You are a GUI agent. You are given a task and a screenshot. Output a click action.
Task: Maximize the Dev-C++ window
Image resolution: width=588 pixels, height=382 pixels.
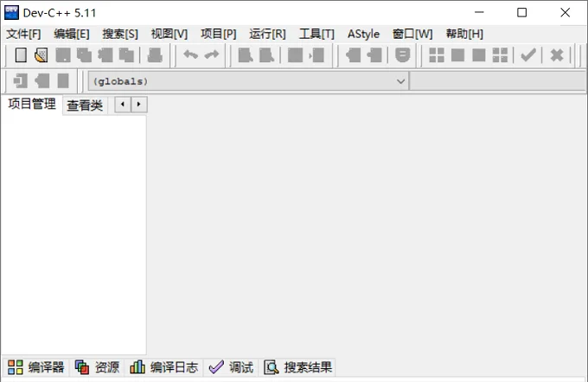click(521, 12)
